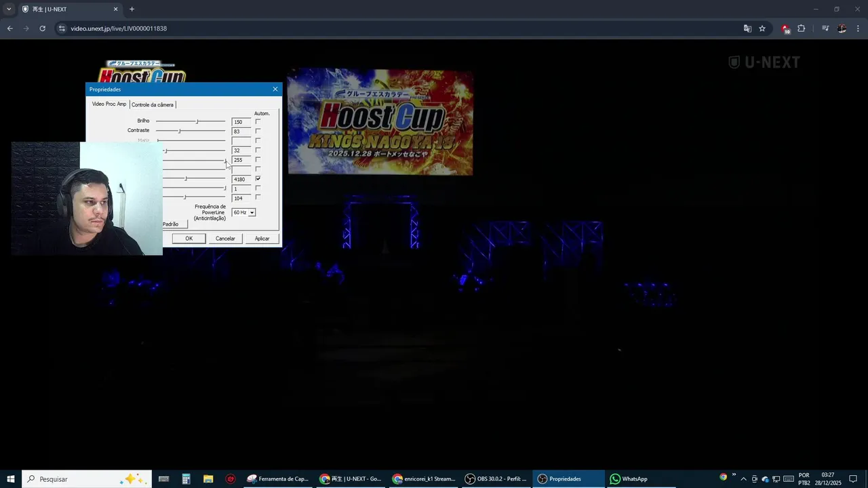868x488 pixels.
Task: Open the clock showing 03:27
Action: pos(828,479)
